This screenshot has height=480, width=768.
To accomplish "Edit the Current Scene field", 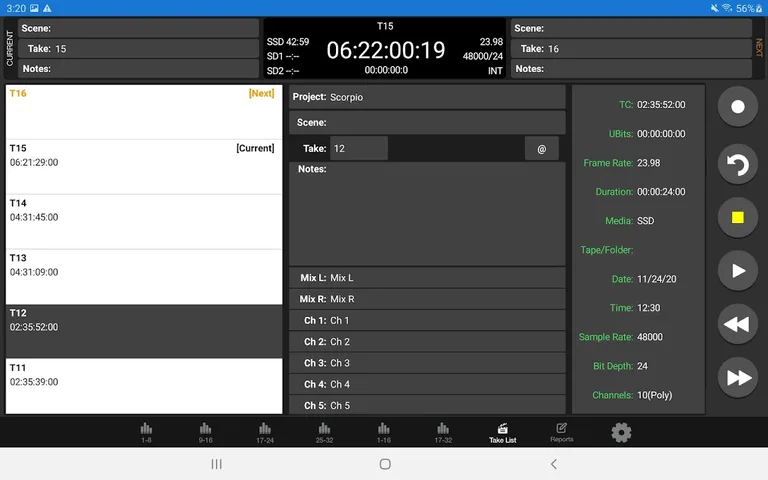I will coord(139,28).
